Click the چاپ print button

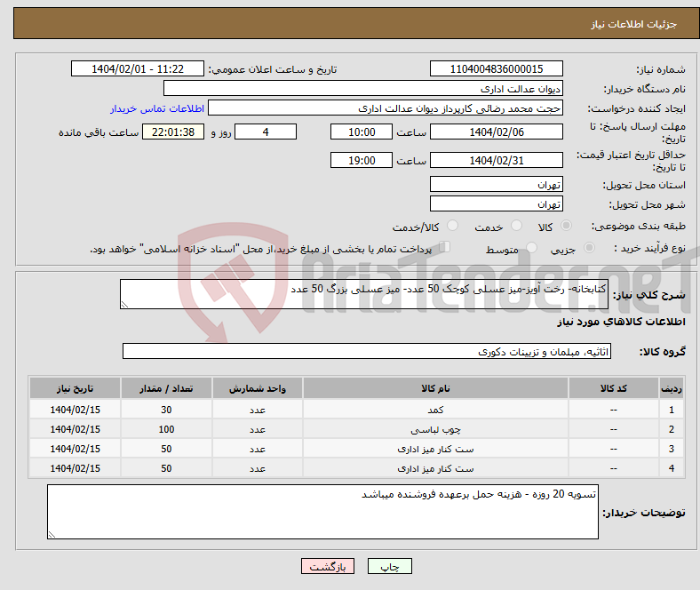pos(390,566)
